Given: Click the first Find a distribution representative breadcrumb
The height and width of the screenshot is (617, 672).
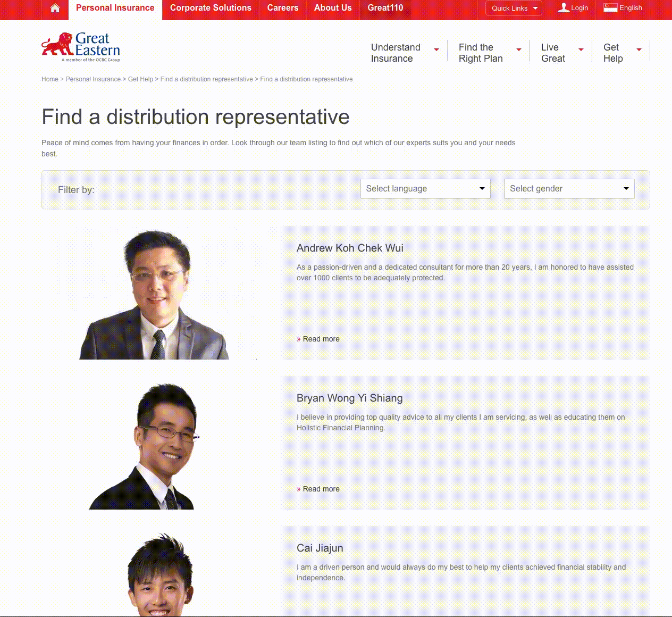Looking at the screenshot, I should 206,79.
